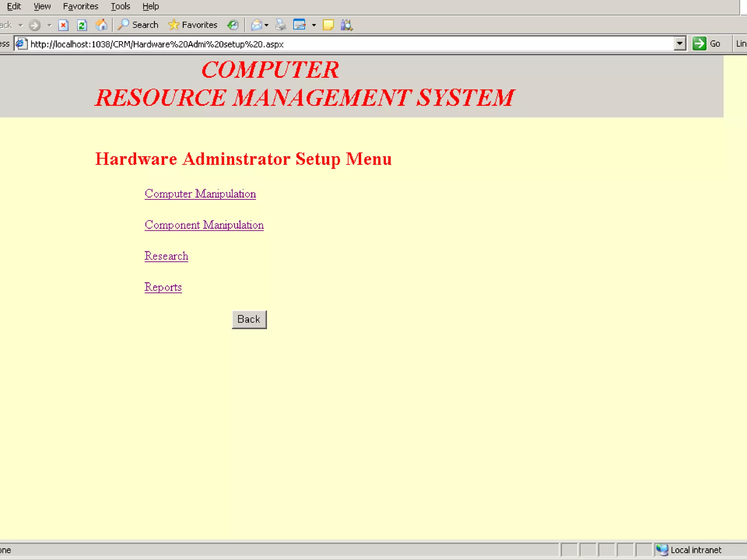Follow the Computer Manipulation link
The width and height of the screenshot is (747, 560).
pos(200,194)
